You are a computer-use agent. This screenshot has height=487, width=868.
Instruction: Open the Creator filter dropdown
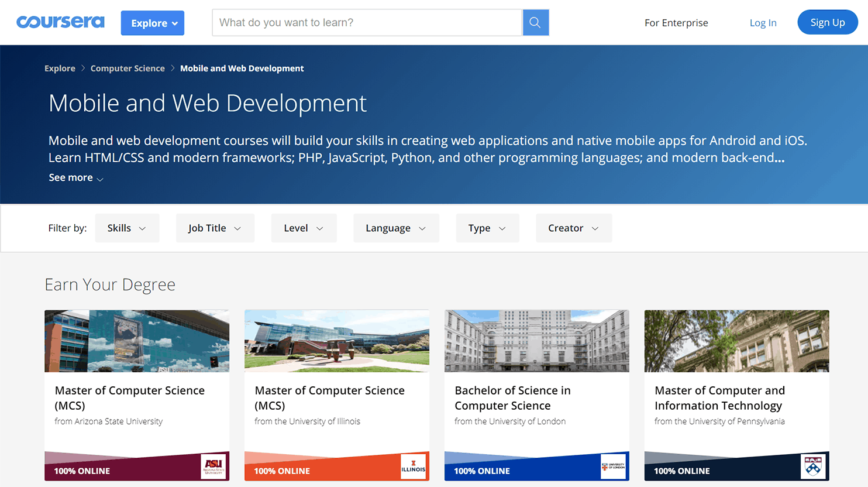click(574, 228)
